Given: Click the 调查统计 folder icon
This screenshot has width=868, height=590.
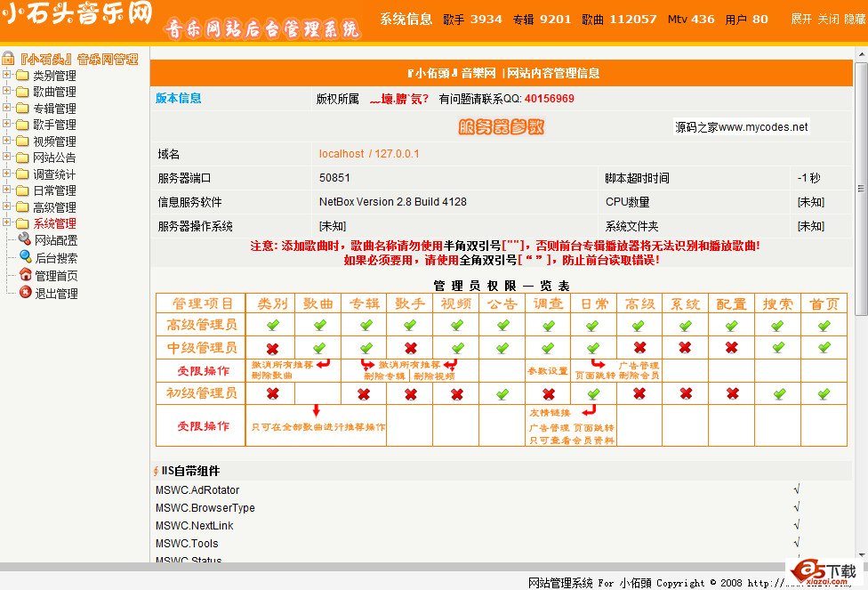Looking at the screenshot, I should tap(22, 174).
